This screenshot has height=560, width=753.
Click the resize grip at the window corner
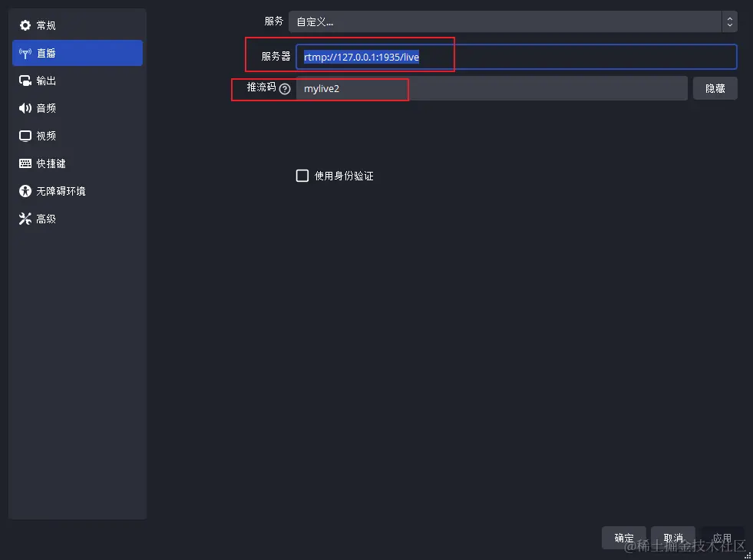click(x=747, y=555)
